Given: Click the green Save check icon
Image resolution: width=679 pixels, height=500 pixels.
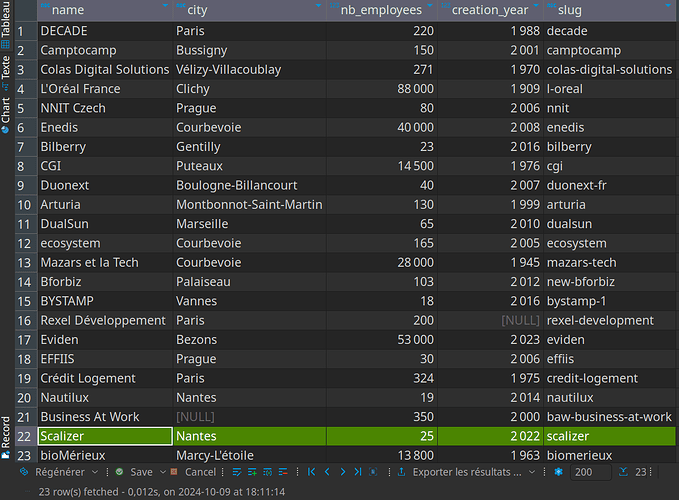Looking at the screenshot, I should tap(120, 472).
